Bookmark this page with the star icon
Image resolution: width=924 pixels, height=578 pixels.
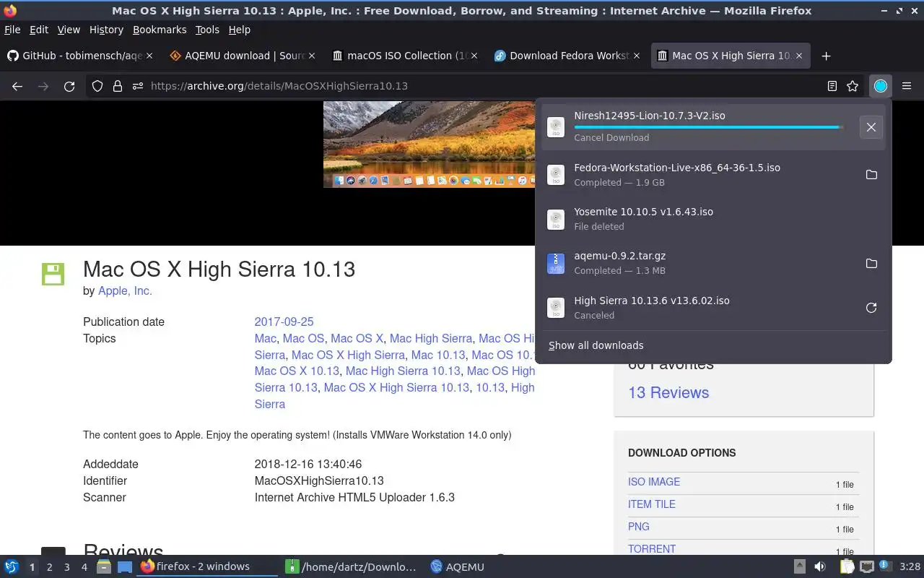(853, 86)
